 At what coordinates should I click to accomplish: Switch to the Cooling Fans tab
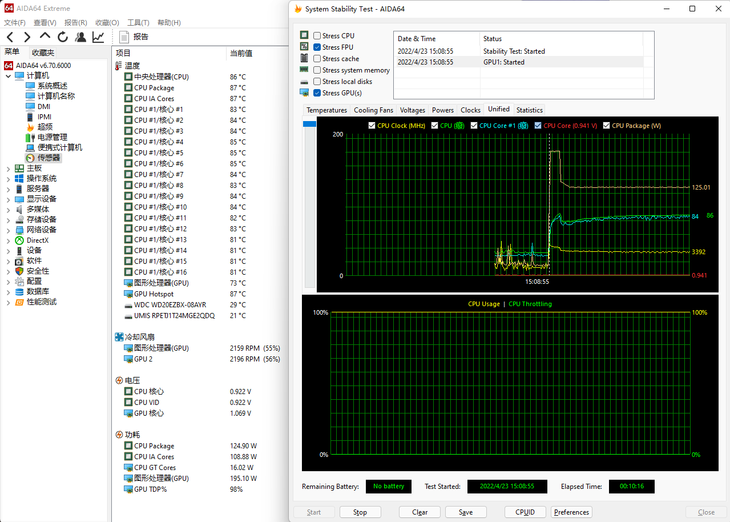point(373,110)
